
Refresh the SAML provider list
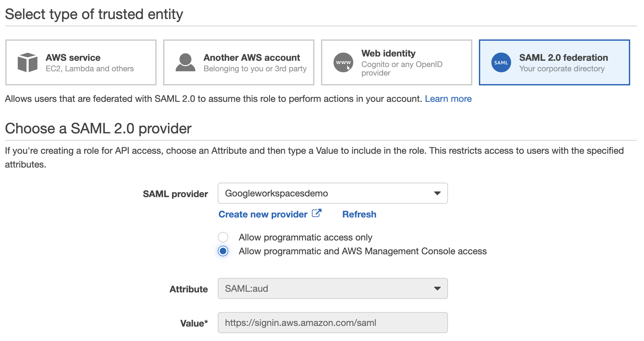click(x=359, y=214)
